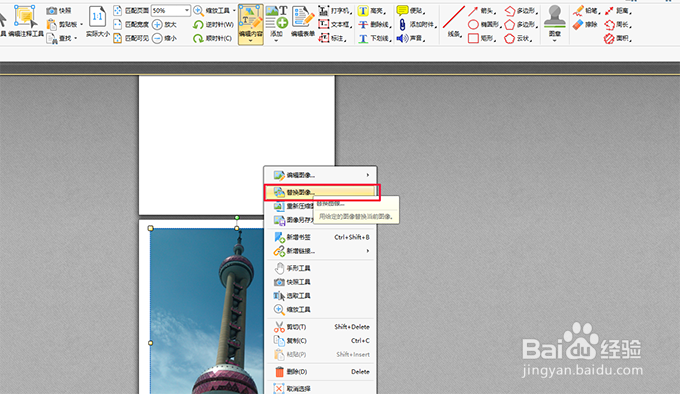Choose 缩放工具 zoom tool in context menu
The image size is (680, 394).
point(320,309)
